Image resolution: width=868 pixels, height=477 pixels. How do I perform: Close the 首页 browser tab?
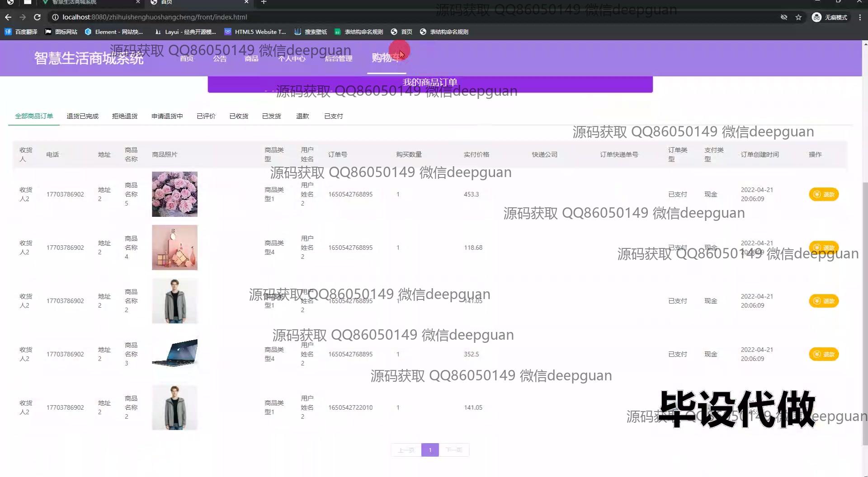click(x=246, y=2)
